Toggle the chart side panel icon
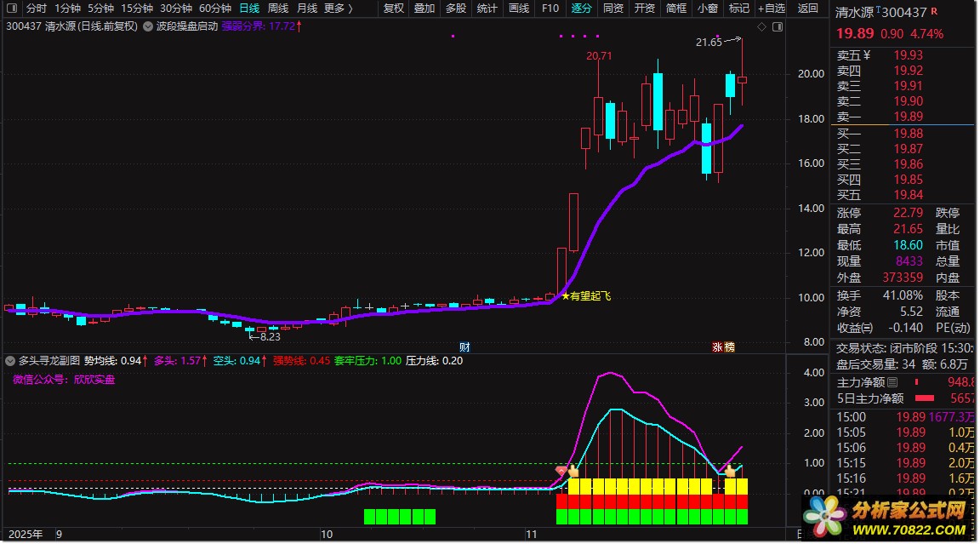Screen dimensions: 980x544 [x=778, y=27]
